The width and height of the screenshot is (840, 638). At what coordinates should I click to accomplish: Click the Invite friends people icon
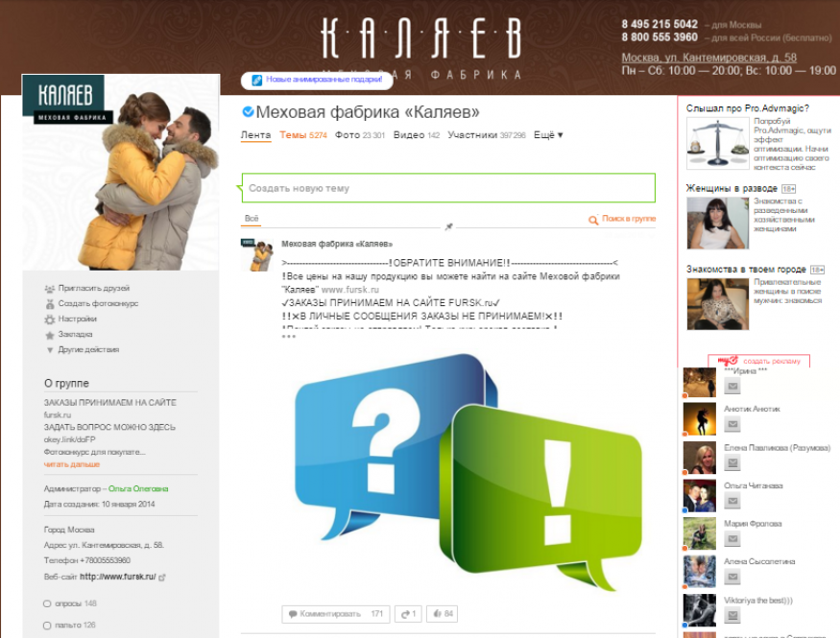(49, 289)
